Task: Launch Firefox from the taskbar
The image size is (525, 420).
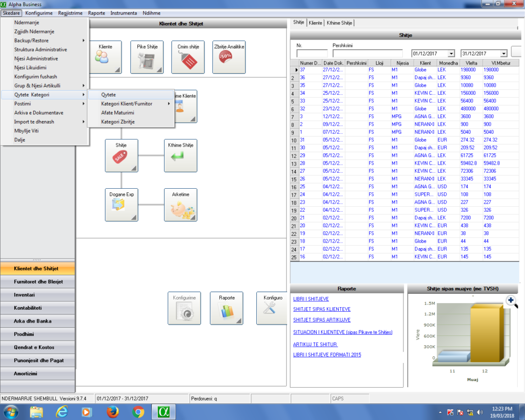Action: pos(112,412)
